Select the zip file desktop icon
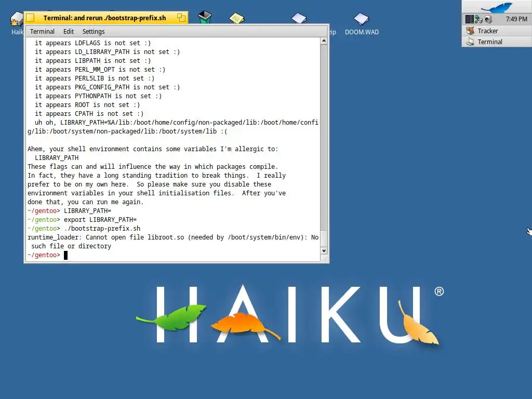 click(x=299, y=18)
